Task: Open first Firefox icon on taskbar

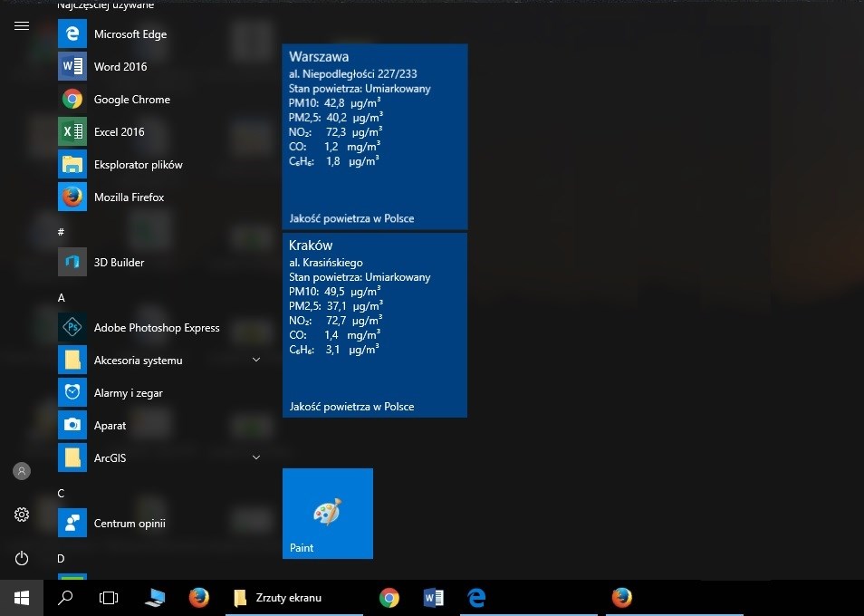Action: pyautogui.click(x=199, y=598)
